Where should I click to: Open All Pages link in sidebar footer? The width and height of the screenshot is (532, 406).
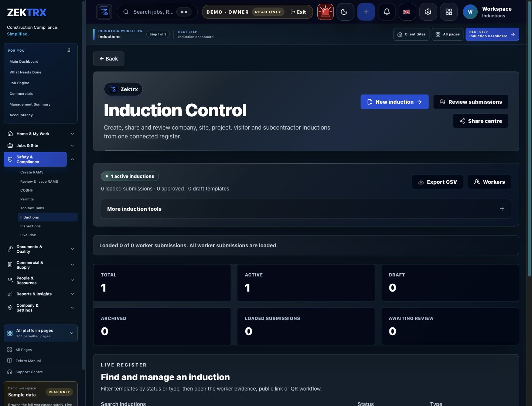pos(24,350)
